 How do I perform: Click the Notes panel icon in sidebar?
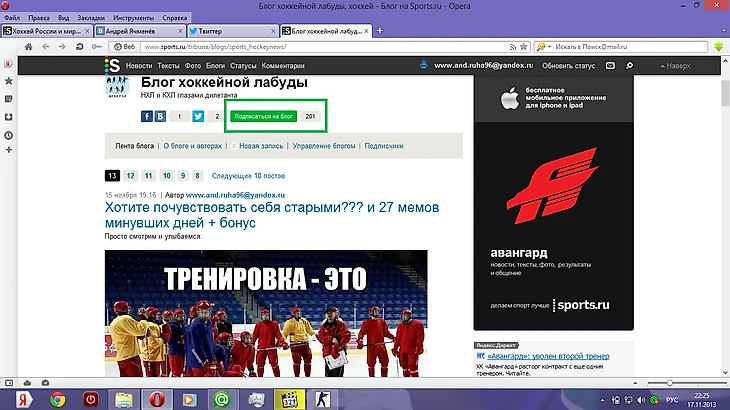tap(8, 99)
